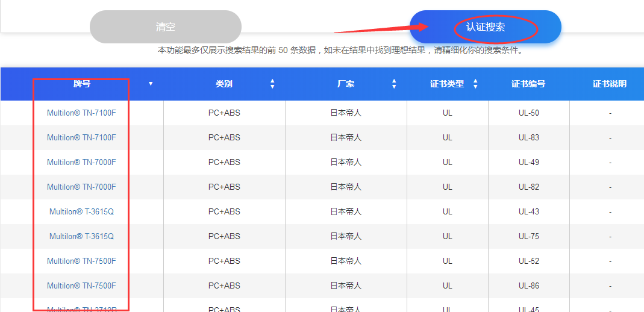Click the 清空 clear button
The image size is (644, 312).
point(165,27)
